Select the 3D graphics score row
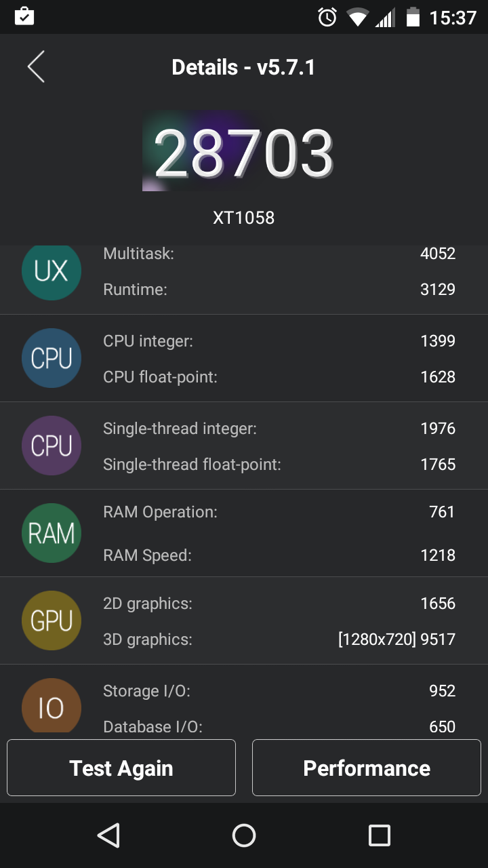 click(x=279, y=639)
